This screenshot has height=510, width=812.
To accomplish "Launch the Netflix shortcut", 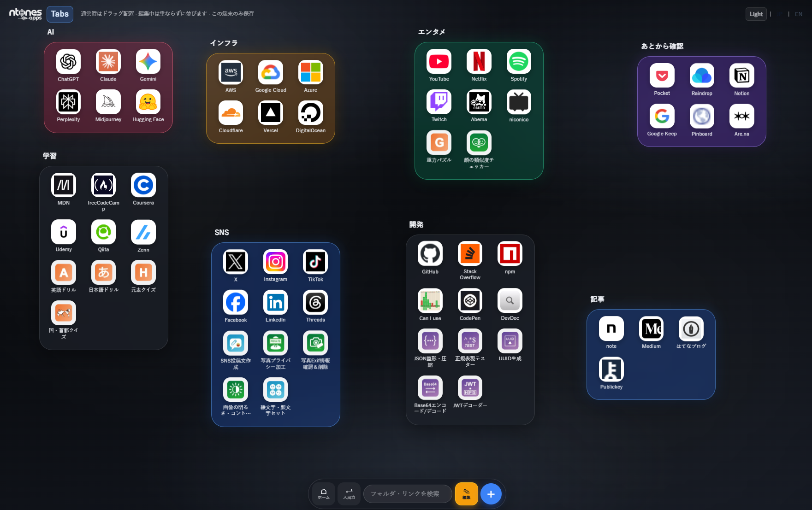I will tap(479, 61).
